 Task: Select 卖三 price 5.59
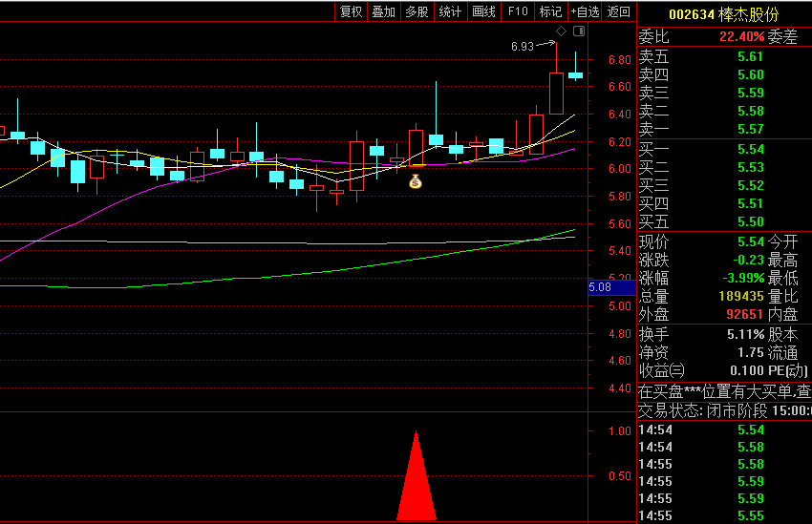[x=750, y=93]
